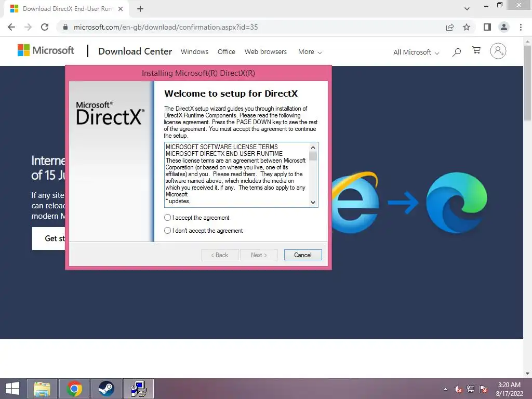Open File Explorer from taskbar
This screenshot has width=532, height=399.
click(x=42, y=389)
